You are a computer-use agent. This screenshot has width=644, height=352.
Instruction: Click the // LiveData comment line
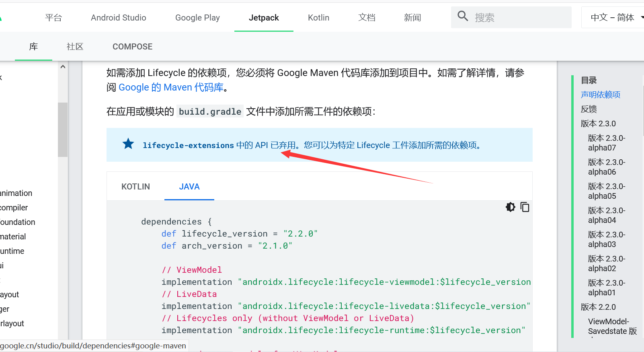tap(189, 294)
